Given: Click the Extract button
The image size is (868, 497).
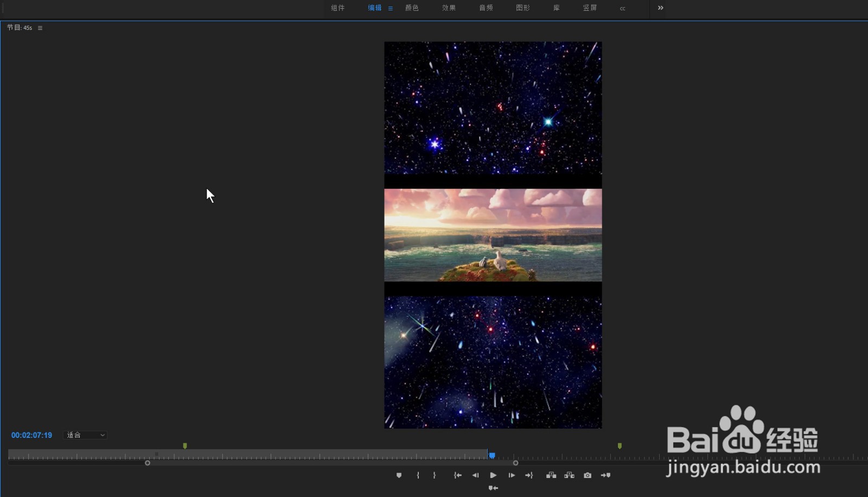Looking at the screenshot, I should (x=569, y=475).
